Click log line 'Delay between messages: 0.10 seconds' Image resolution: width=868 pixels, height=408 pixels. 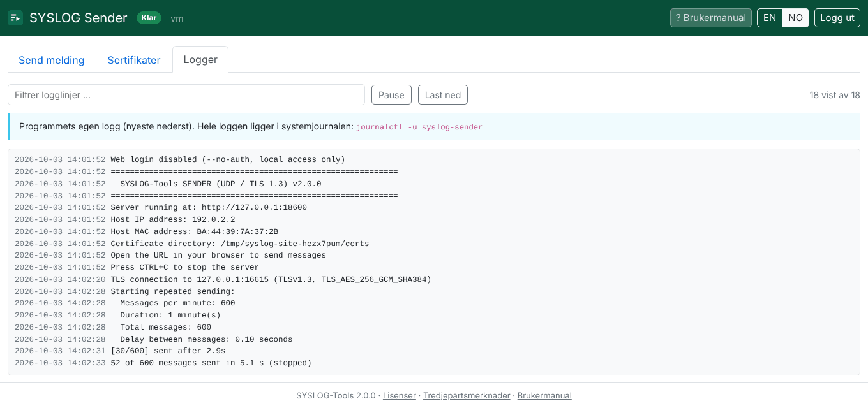(206, 339)
